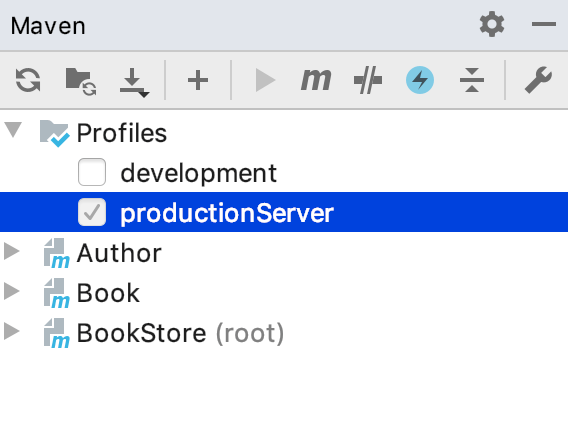Add a Maven project with plus icon
Screen dimensions: 568x430
[198, 80]
